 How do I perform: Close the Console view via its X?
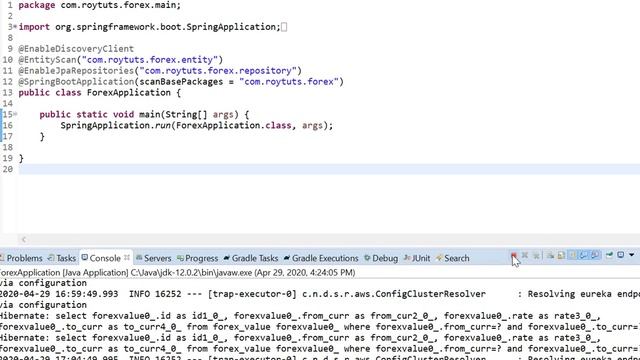127,258
